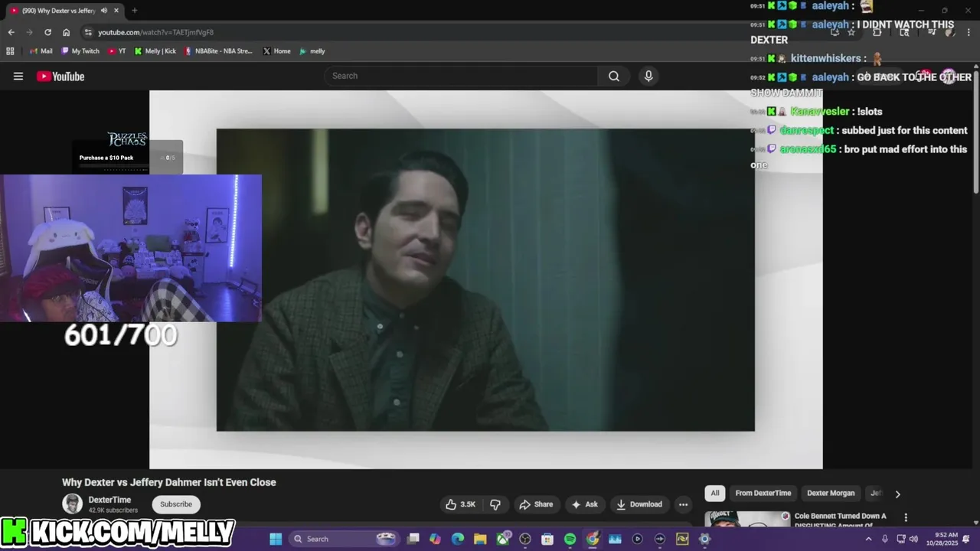
Task: Click the YouTube search magnifier button
Action: 614,76
